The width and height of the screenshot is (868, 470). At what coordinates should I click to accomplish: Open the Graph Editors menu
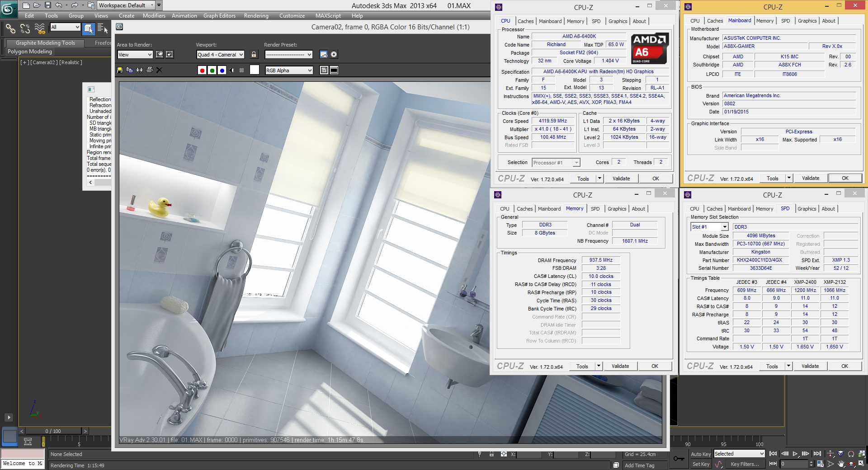pyautogui.click(x=219, y=16)
